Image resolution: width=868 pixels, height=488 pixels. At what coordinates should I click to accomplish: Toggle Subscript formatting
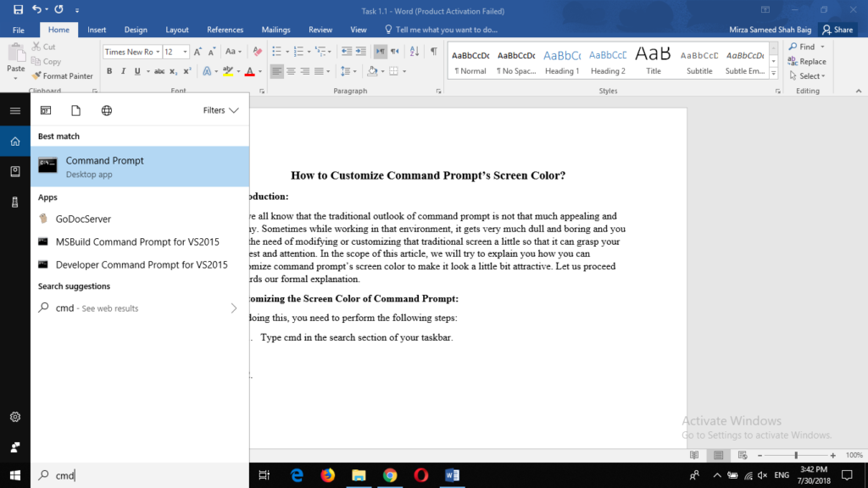173,71
